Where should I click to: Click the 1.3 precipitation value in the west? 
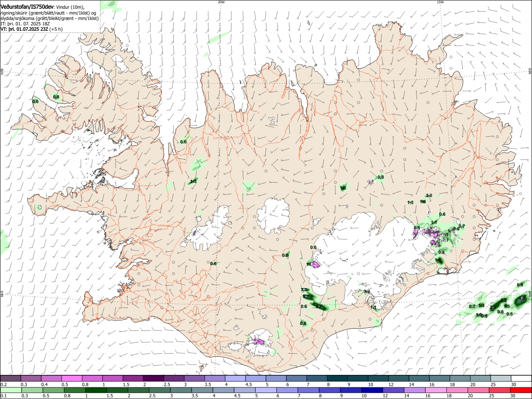(x=193, y=181)
